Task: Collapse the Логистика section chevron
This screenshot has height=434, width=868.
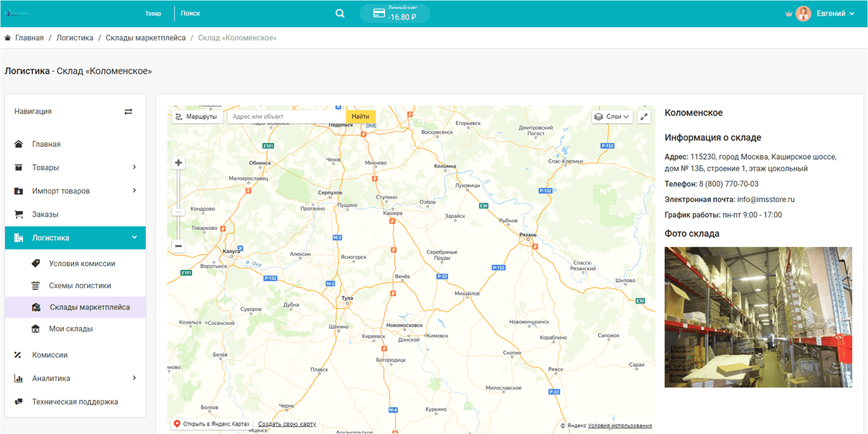Action: point(134,238)
